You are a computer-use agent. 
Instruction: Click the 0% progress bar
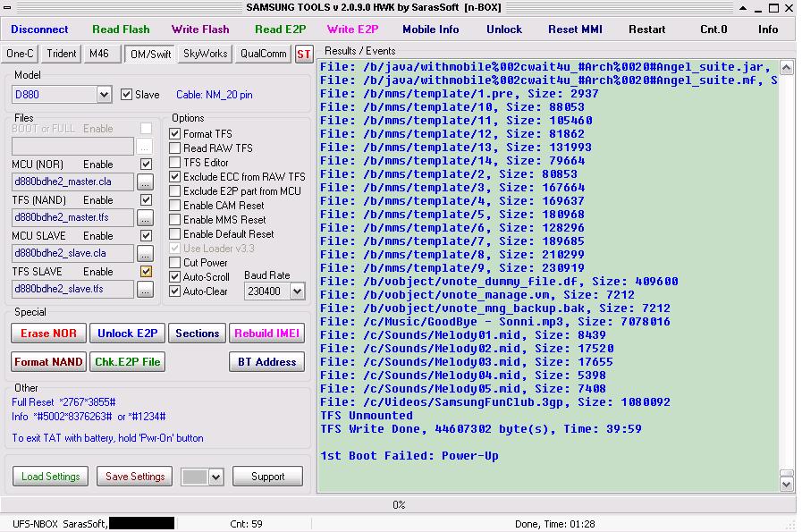click(x=399, y=505)
